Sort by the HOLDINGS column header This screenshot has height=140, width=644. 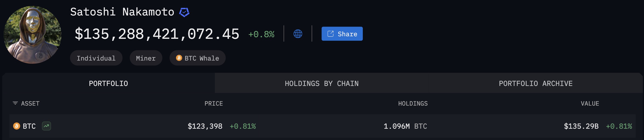413,103
